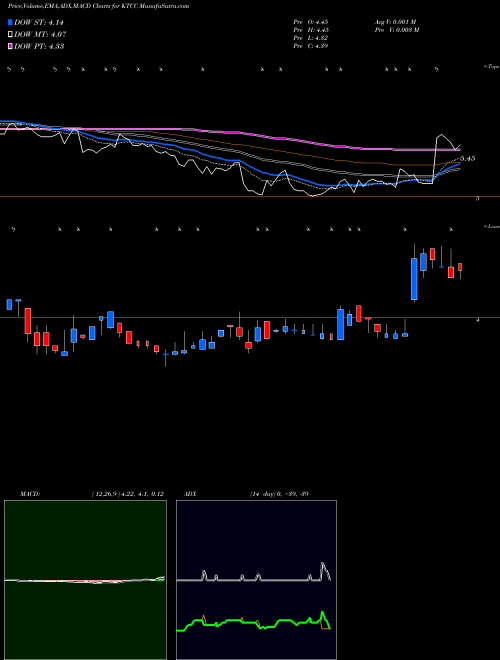Viewport: 500px width, 660px height.
Task: Select the 'DOW PT: 4.33' legend text
Action: pyautogui.click(x=39, y=46)
